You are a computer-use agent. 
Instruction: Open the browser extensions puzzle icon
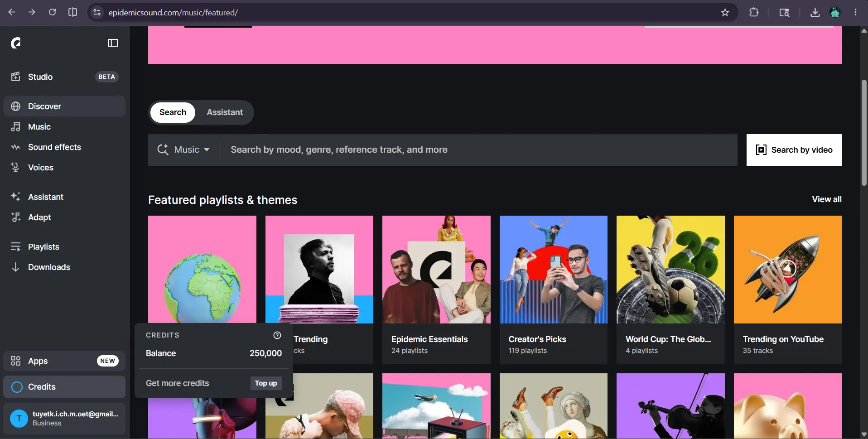tap(754, 12)
